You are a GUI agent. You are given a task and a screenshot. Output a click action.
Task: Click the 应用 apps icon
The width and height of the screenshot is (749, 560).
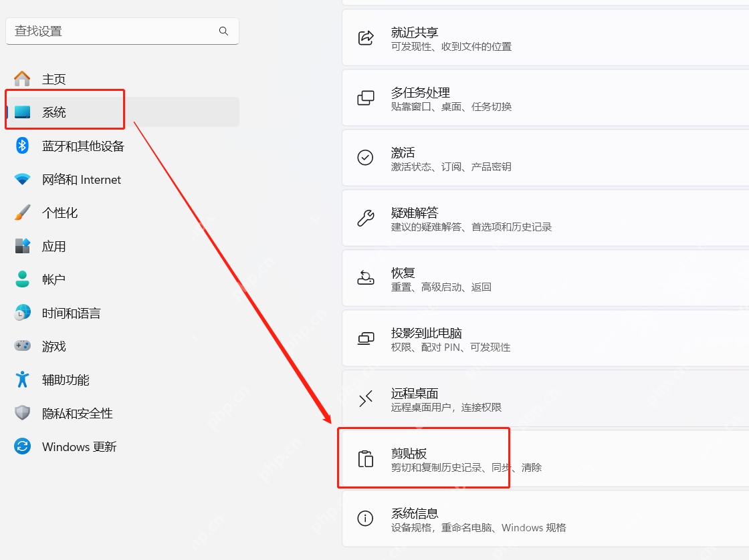tap(22, 247)
